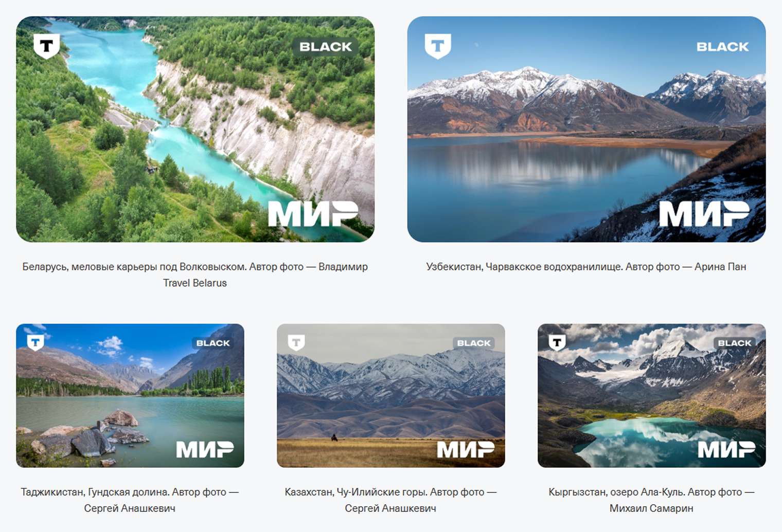
Task: Click the МИР logo on Kazakhstan card
Action: (466, 449)
